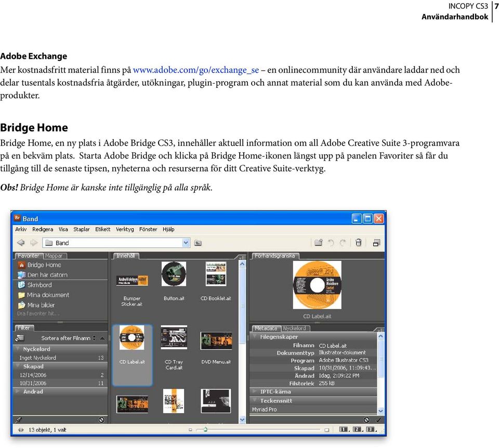Screen dimensions: 499x448
Task: Switch to the Mappar tab
Action: click(x=54, y=256)
